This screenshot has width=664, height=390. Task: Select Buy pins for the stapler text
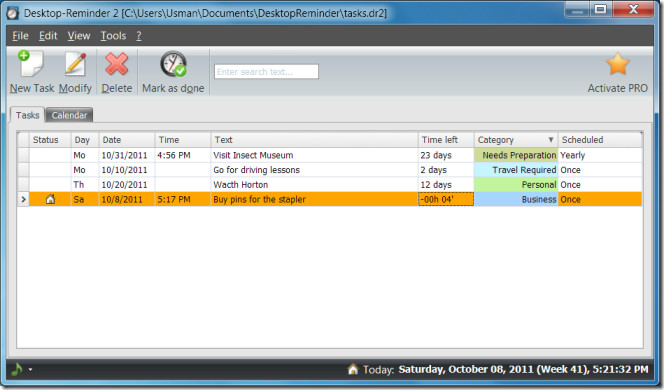[x=259, y=199]
